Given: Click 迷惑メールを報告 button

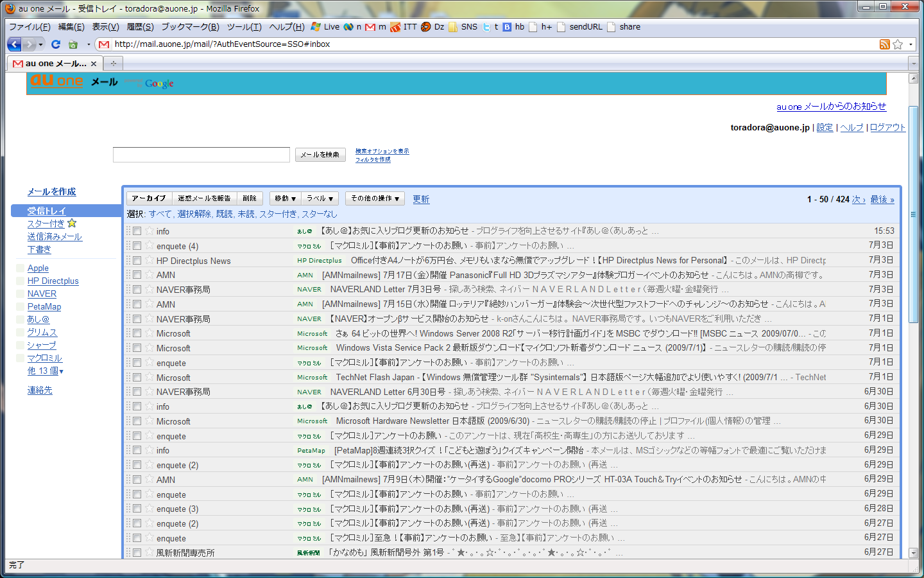Looking at the screenshot, I should tap(204, 198).
